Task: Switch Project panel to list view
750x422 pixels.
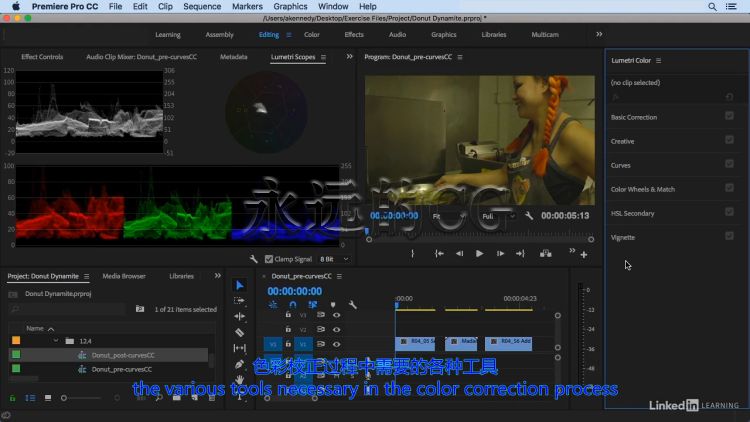Action: coord(30,398)
